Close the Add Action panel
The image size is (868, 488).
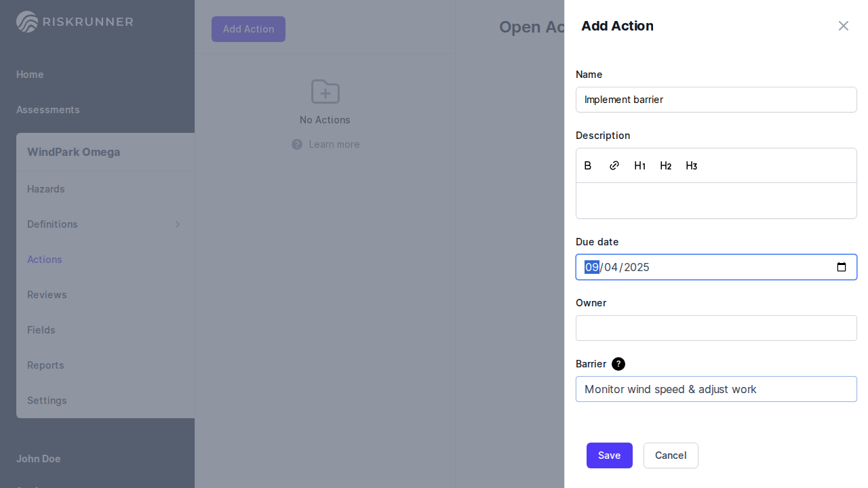click(843, 26)
